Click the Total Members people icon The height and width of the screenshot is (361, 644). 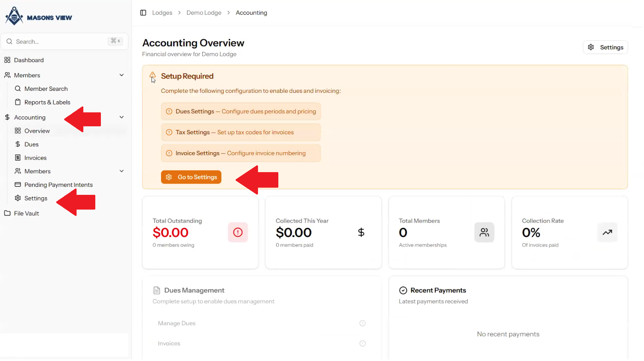(x=484, y=232)
